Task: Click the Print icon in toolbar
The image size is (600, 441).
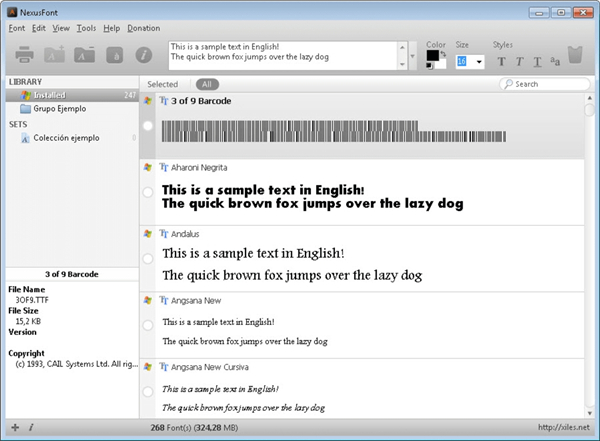Action: pos(26,55)
